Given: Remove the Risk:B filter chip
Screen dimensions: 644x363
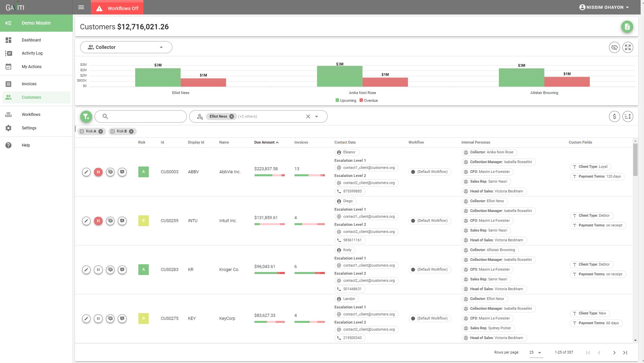Looking at the screenshot, I should pyautogui.click(x=131, y=131).
